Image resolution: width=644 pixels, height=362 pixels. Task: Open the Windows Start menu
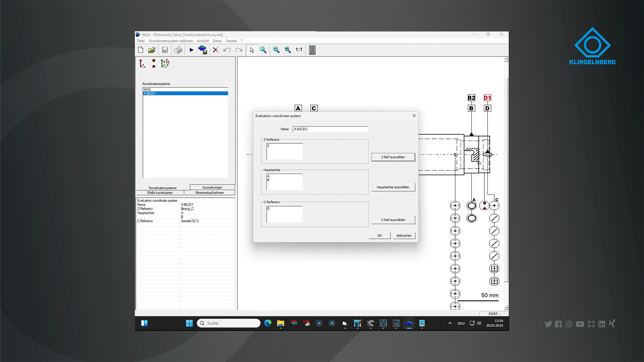click(190, 323)
